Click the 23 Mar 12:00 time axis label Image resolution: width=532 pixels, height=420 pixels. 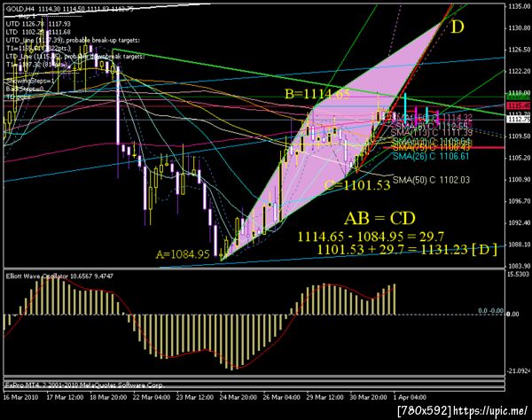195,397
